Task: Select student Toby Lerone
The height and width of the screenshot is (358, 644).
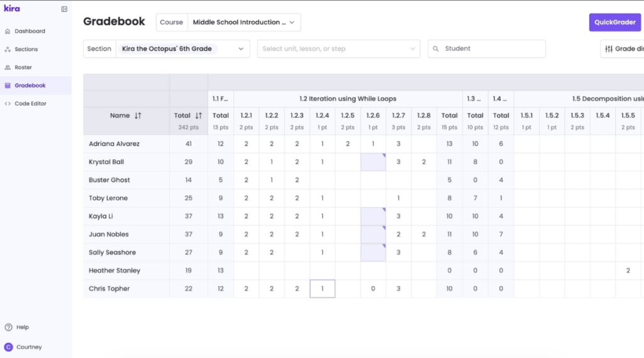Action: tap(108, 198)
